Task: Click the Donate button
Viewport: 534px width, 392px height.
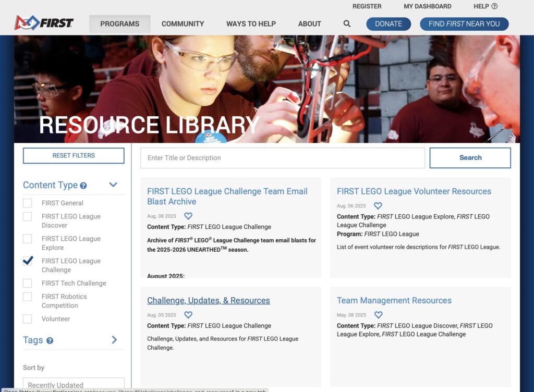Action: coord(388,24)
